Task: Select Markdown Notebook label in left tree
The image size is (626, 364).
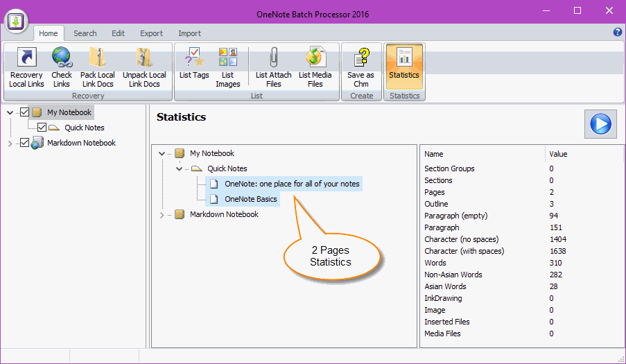Action: point(81,143)
